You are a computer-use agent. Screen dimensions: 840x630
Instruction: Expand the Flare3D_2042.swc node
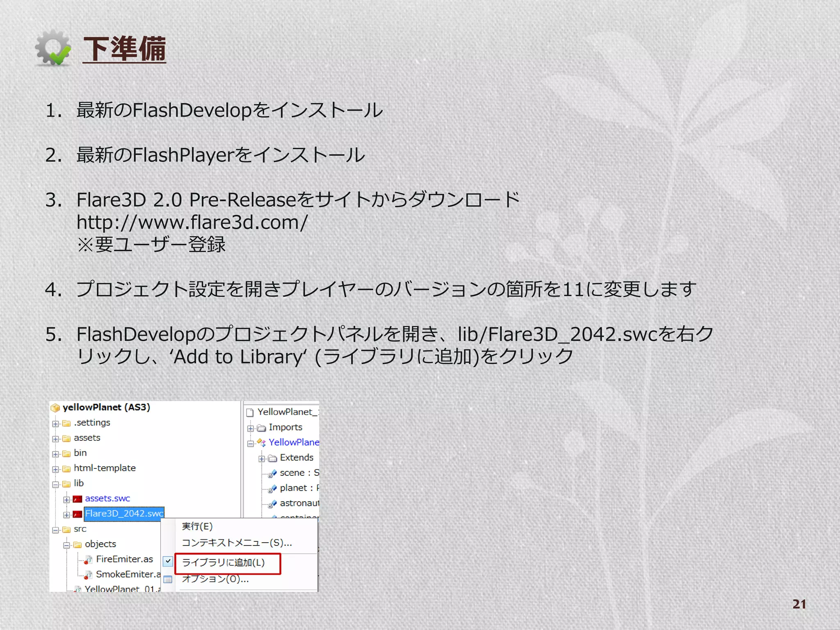(x=66, y=515)
